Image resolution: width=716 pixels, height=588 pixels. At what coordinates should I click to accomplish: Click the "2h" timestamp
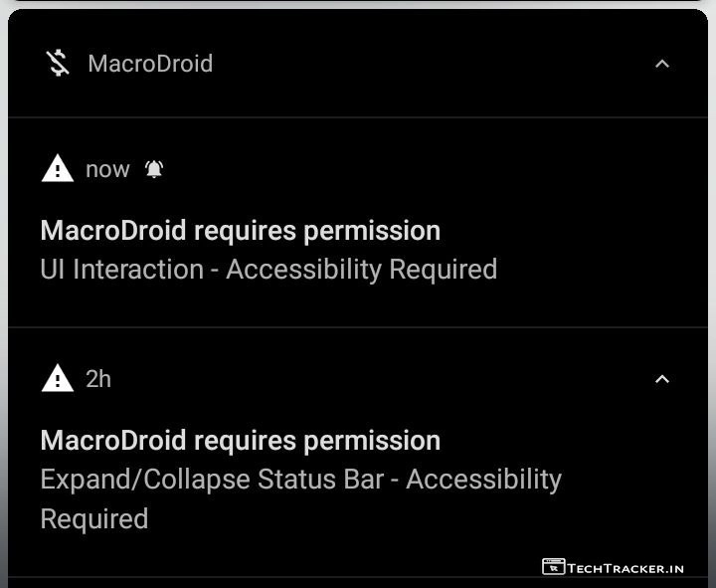click(98, 379)
